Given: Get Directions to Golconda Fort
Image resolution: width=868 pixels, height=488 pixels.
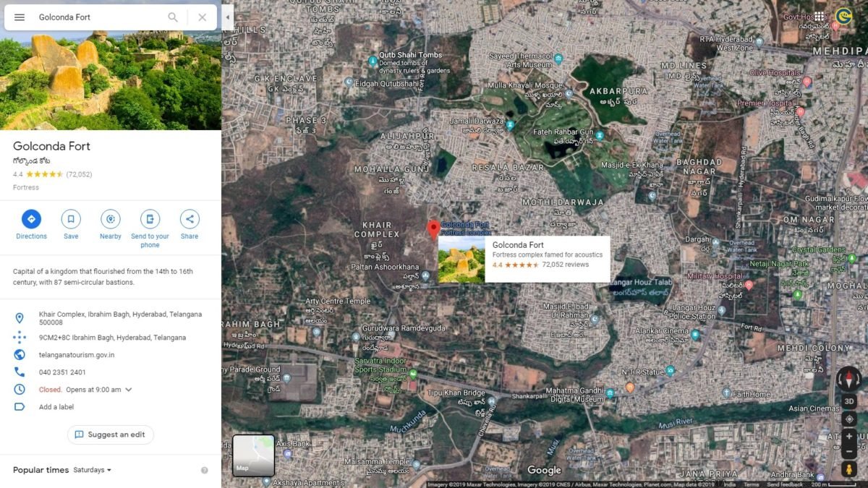Looking at the screenshot, I should click(x=31, y=219).
